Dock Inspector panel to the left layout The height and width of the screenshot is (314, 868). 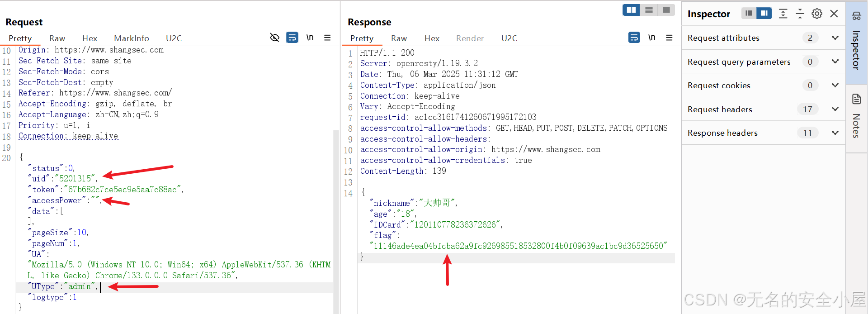pos(749,13)
